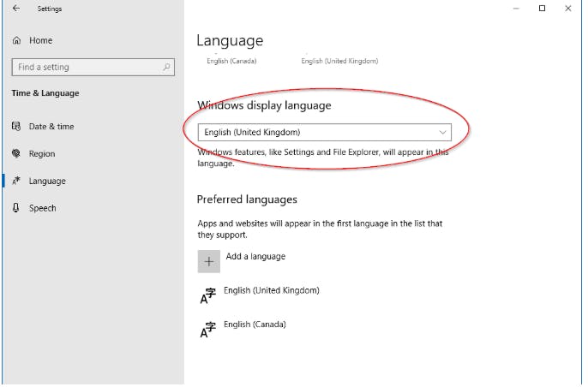The width and height of the screenshot is (588, 387).
Task: Click Add a language button
Action: (x=255, y=257)
